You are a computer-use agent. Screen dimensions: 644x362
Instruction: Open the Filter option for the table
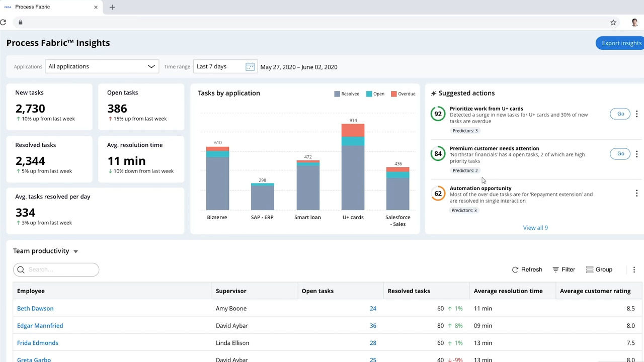pyautogui.click(x=563, y=269)
